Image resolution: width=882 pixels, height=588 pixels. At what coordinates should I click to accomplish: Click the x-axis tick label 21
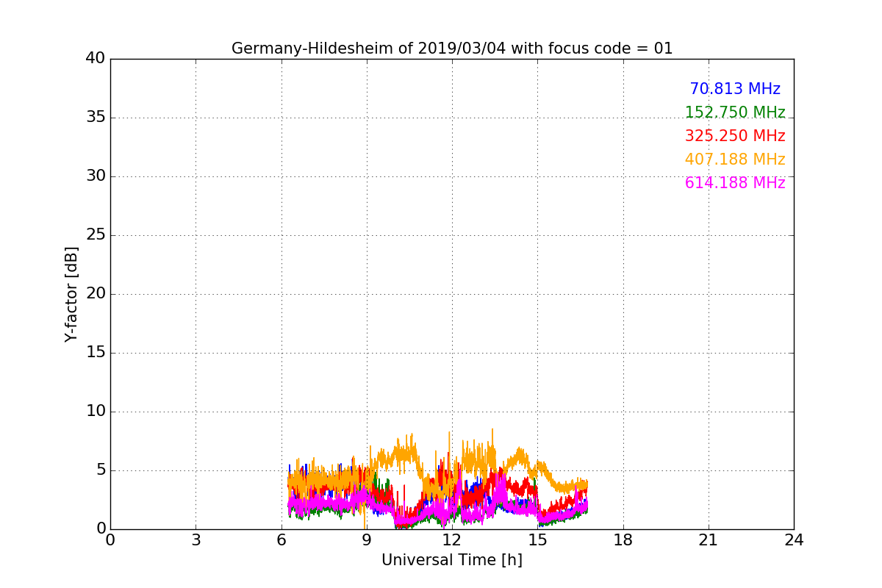(x=709, y=539)
